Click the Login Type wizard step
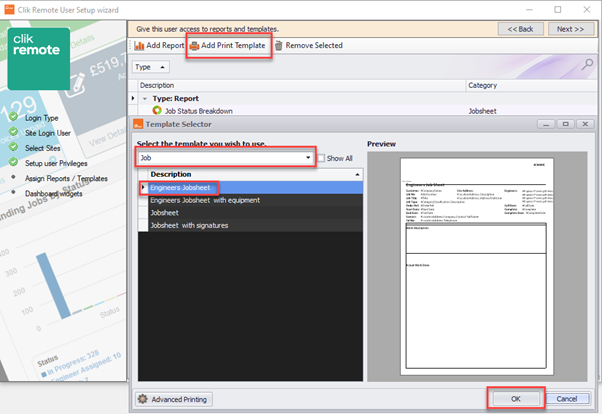Image resolution: width=602 pixels, height=414 pixels. click(41, 118)
